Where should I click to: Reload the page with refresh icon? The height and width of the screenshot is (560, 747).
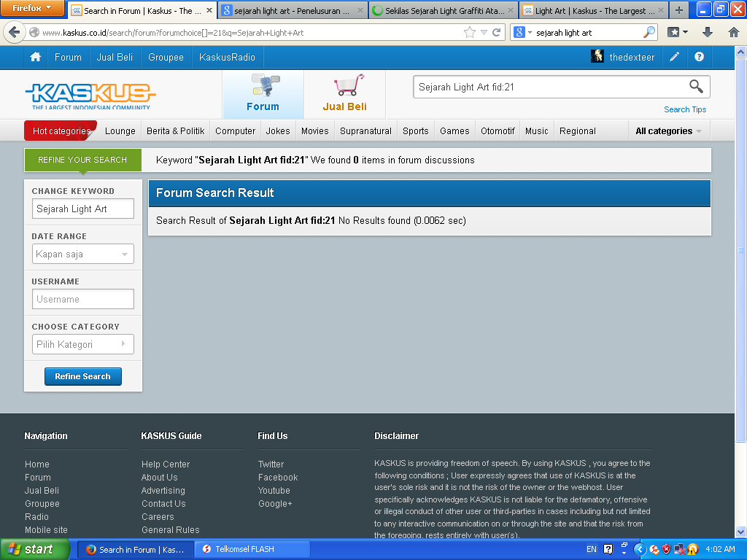496,32
